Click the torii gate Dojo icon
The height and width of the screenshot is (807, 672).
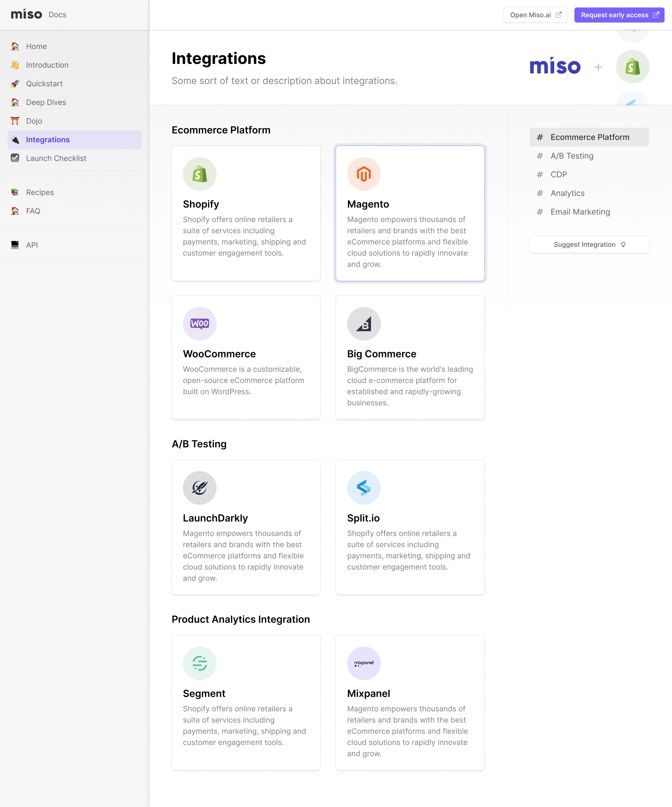click(15, 121)
